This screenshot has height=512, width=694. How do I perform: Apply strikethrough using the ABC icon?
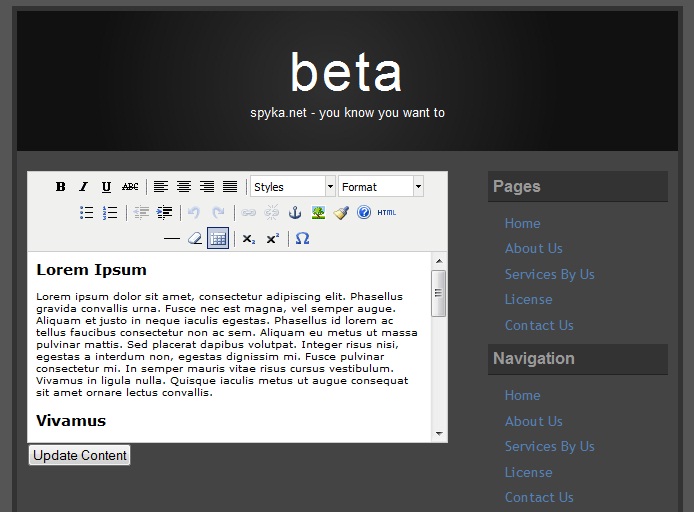(130, 187)
